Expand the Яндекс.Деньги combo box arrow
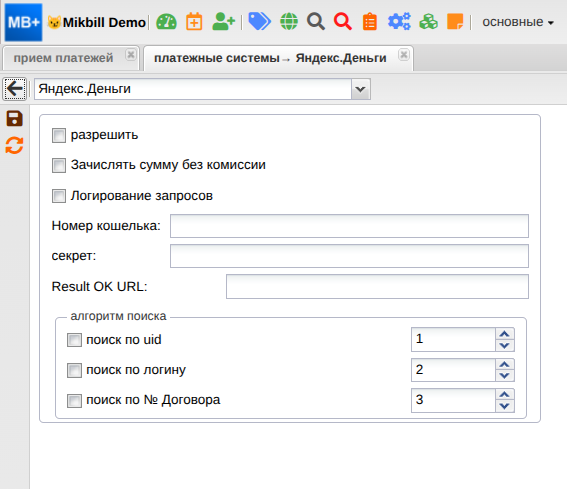 pyautogui.click(x=361, y=89)
